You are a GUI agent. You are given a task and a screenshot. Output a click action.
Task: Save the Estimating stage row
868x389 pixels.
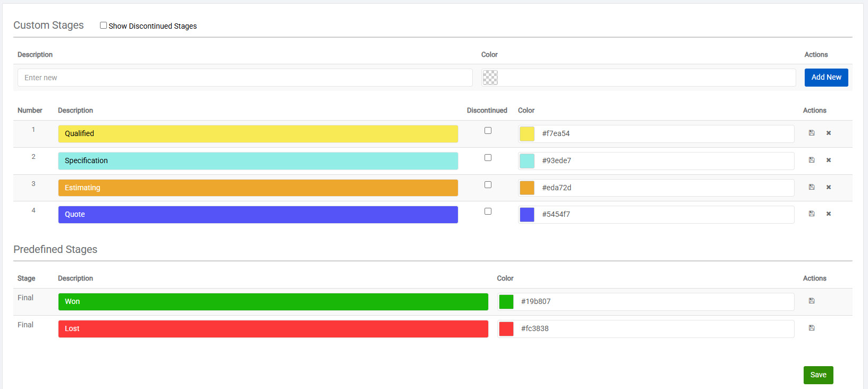tap(812, 187)
